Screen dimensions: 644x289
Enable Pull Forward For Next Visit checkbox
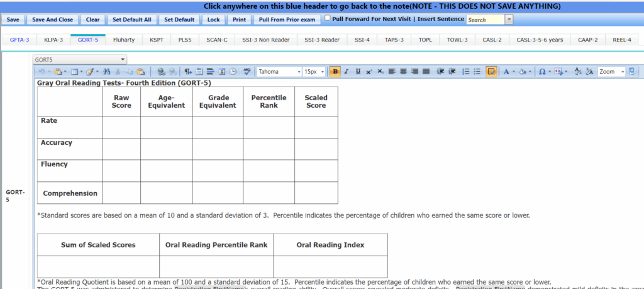point(328,18)
